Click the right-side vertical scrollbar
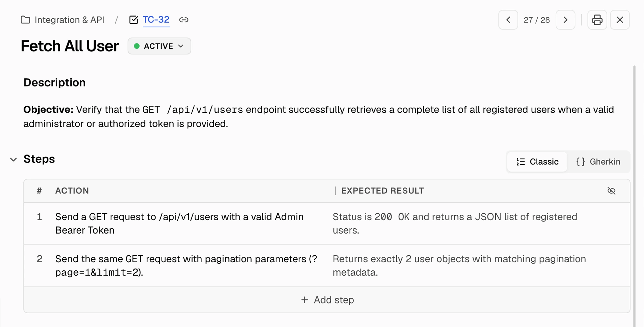The width and height of the screenshot is (644, 327). tap(634, 196)
